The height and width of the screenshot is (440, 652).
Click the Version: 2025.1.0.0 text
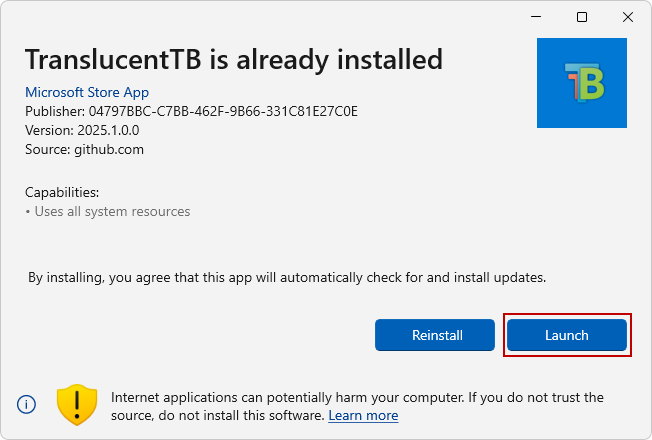point(82,131)
